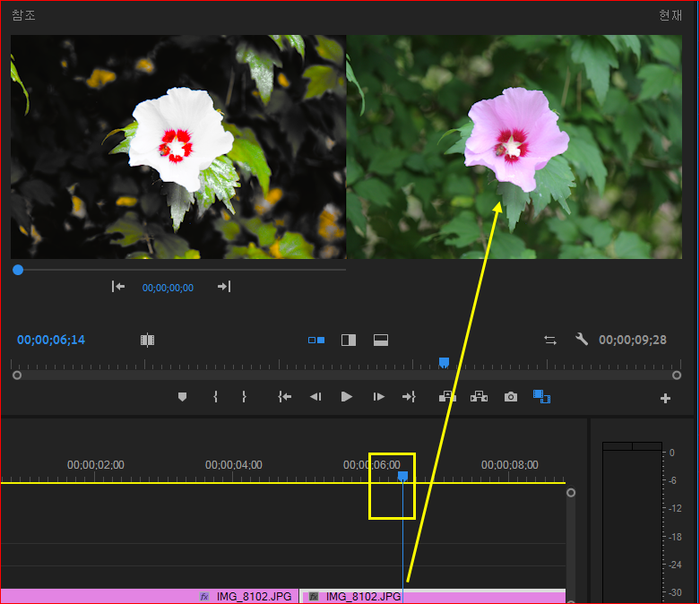
Task: Select horizontal split comparison view
Action: pyautogui.click(x=381, y=341)
